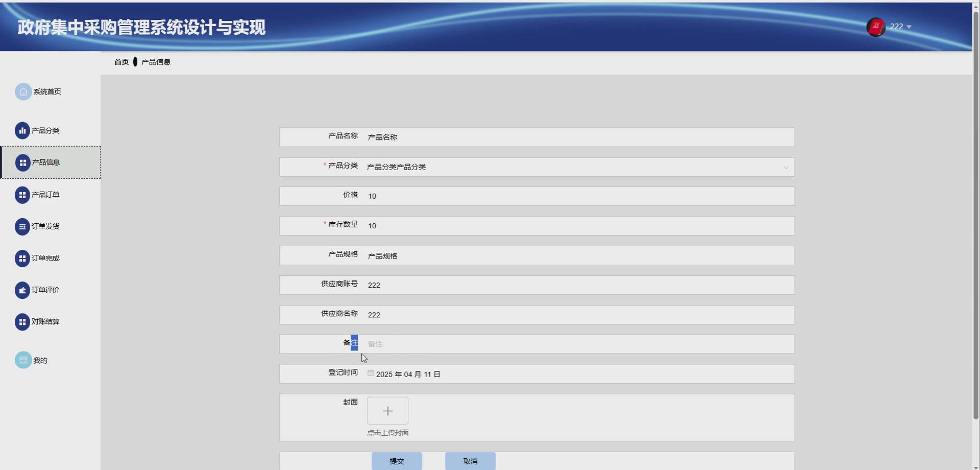The height and width of the screenshot is (470, 980).
Task: Focus the 产品规格 input field
Action: coord(578,255)
